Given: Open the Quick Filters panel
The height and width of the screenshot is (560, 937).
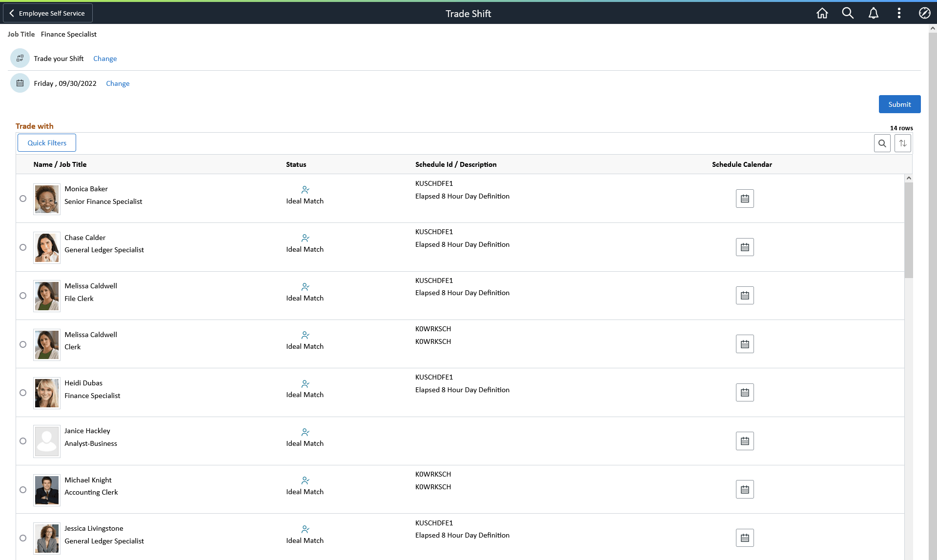Looking at the screenshot, I should coord(47,143).
